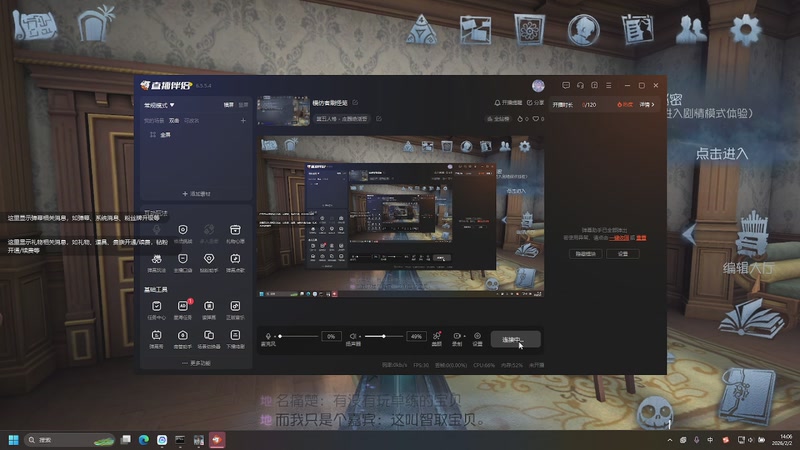This screenshot has width=800, height=450.
Task: Select the third scene tab in the scene list
Action: pos(191,121)
